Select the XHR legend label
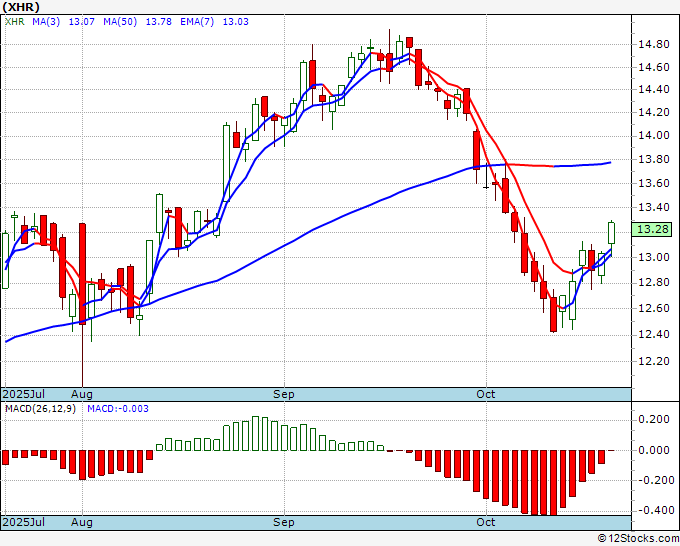Image resolution: width=680 pixels, height=546 pixels. [15, 22]
